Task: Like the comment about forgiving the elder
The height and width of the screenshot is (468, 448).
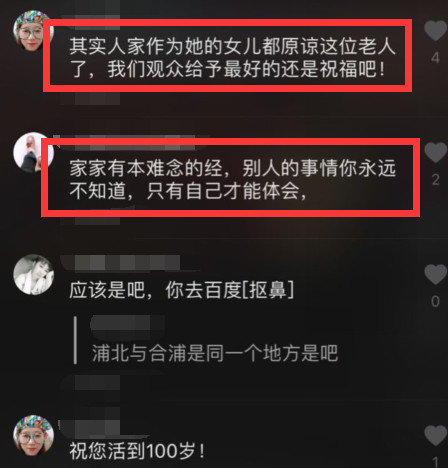Action: click(x=435, y=31)
